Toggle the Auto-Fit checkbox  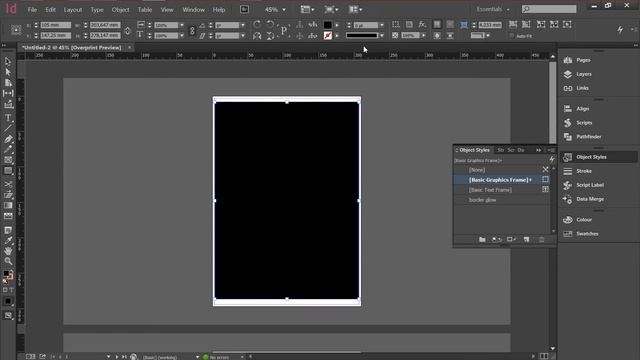coord(511,36)
